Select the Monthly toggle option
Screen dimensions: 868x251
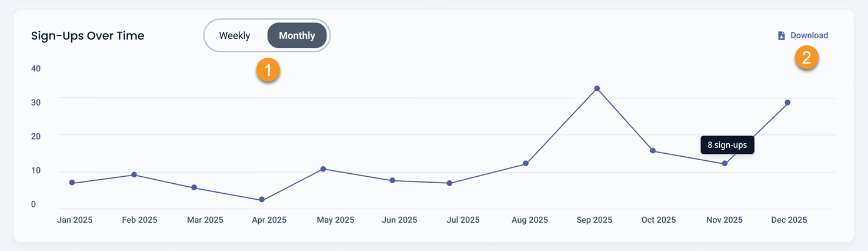pos(296,35)
